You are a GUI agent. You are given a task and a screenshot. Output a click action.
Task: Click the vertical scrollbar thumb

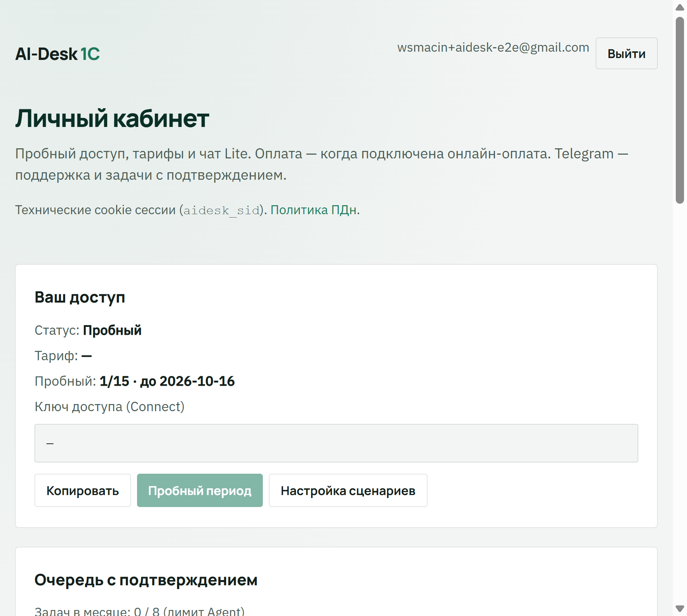point(680,110)
